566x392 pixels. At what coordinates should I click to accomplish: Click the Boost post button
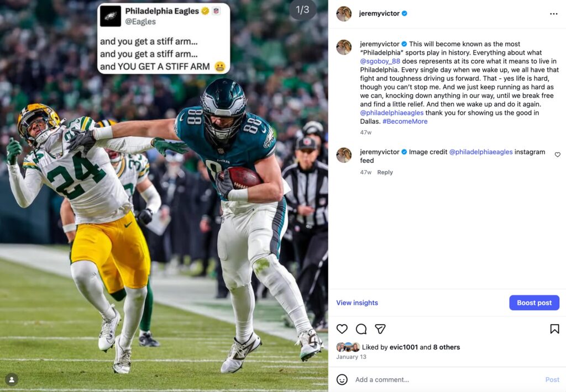click(534, 303)
